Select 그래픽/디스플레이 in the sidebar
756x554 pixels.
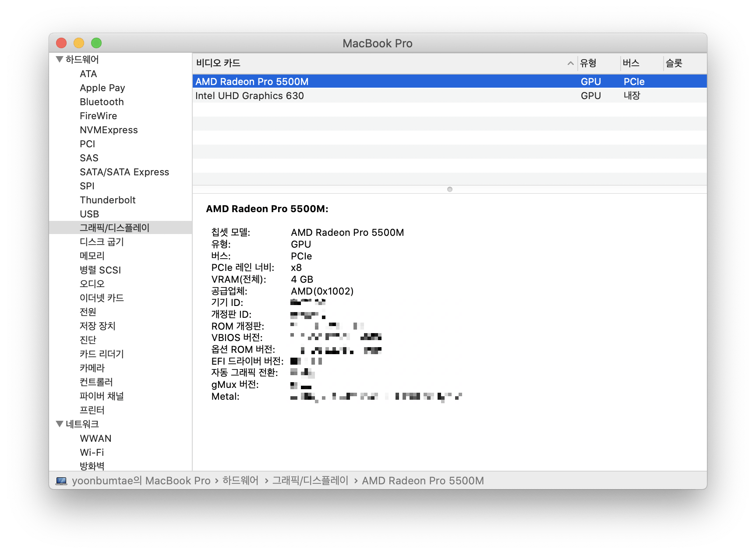click(x=114, y=228)
